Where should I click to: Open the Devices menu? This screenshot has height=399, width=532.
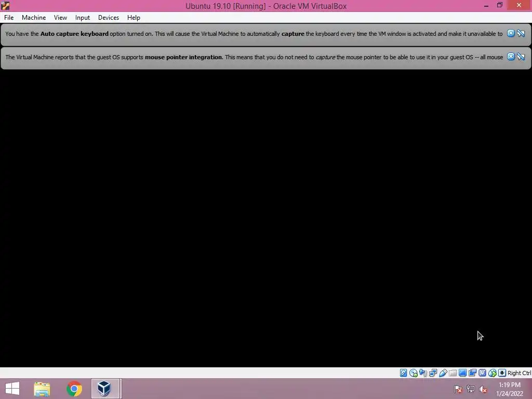coord(109,18)
